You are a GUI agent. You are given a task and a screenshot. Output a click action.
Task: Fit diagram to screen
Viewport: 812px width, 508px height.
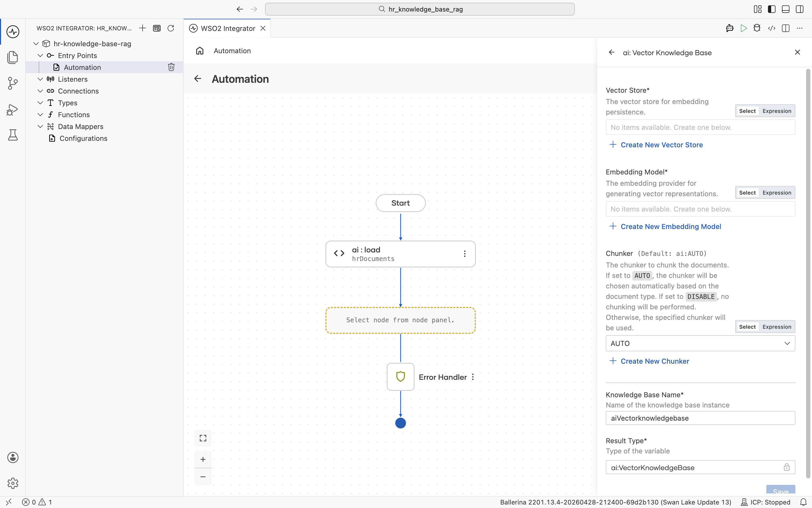tap(203, 438)
